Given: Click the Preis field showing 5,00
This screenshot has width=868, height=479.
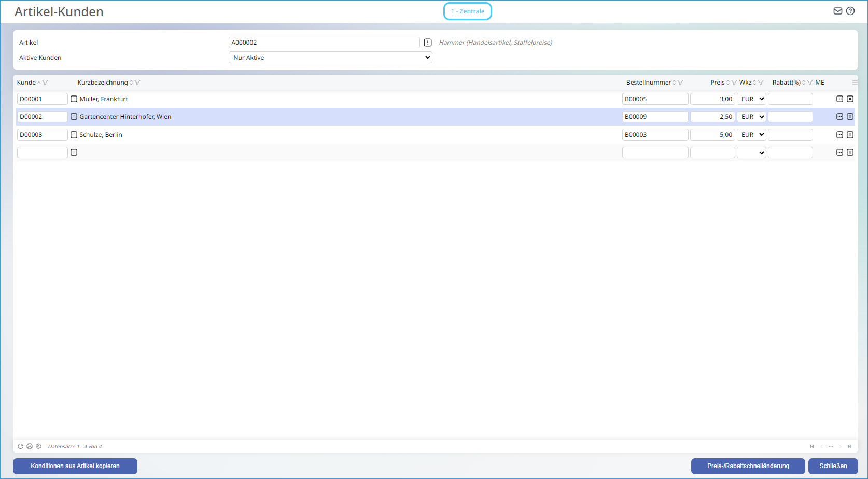Looking at the screenshot, I should (x=712, y=135).
